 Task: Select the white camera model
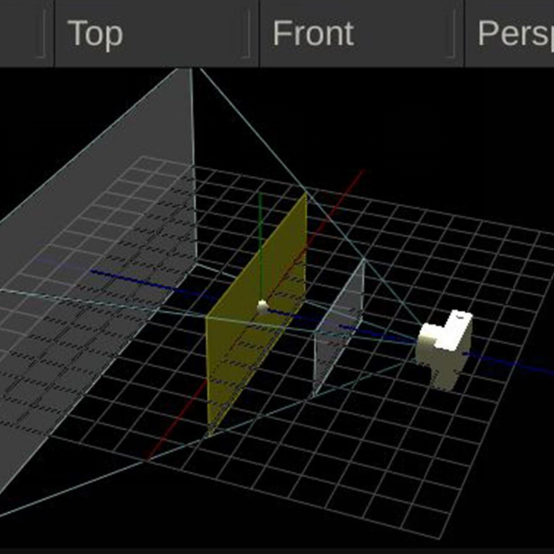coord(444,350)
